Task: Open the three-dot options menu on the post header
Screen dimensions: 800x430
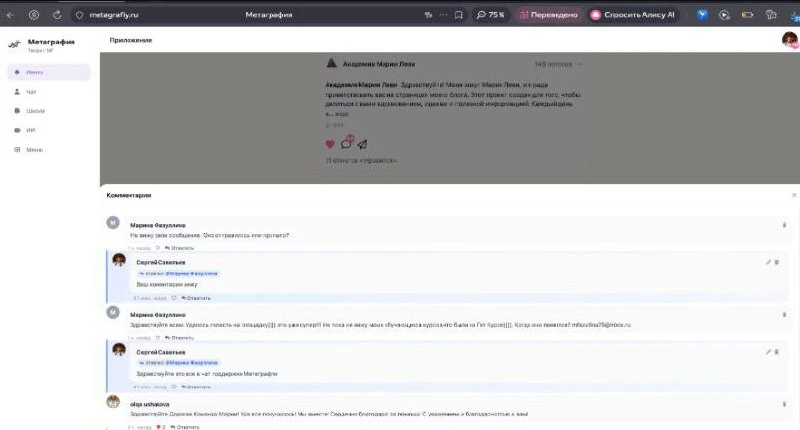Action: click(x=579, y=64)
